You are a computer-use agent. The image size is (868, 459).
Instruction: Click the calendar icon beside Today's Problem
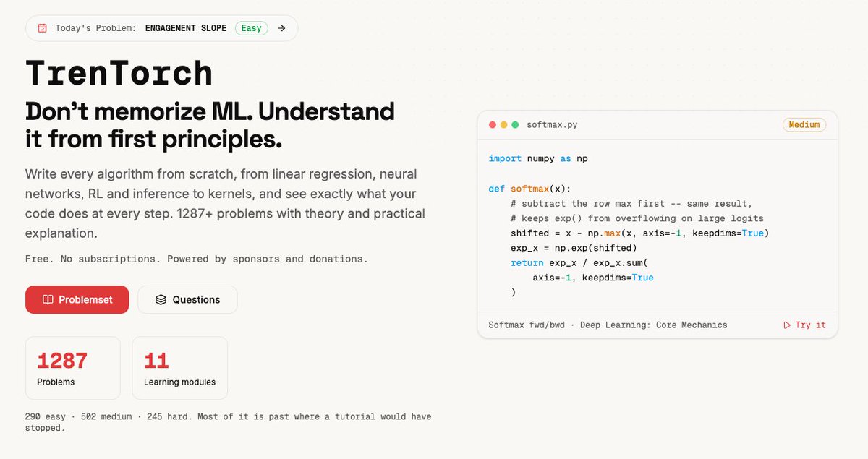point(42,28)
